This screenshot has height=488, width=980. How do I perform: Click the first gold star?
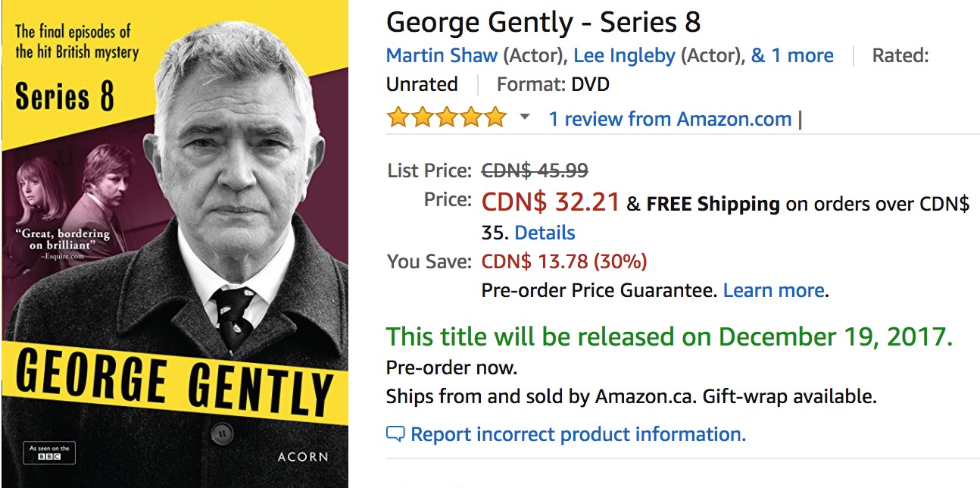coord(398,118)
